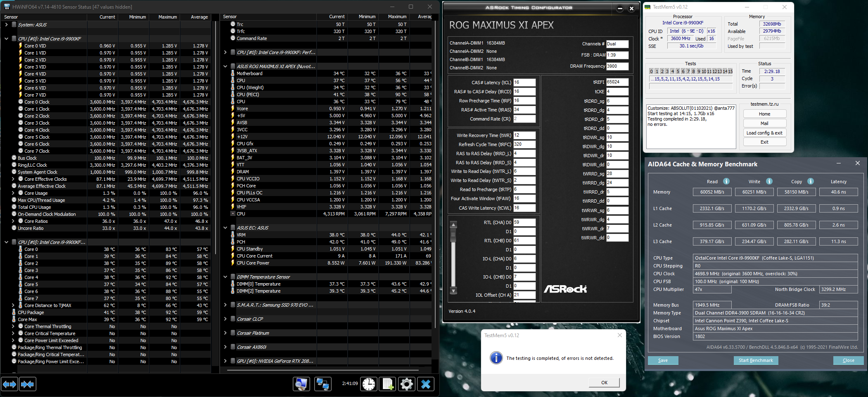Expand the Core Effective Clocks row
This screenshot has height=397, width=868.
[13, 179]
